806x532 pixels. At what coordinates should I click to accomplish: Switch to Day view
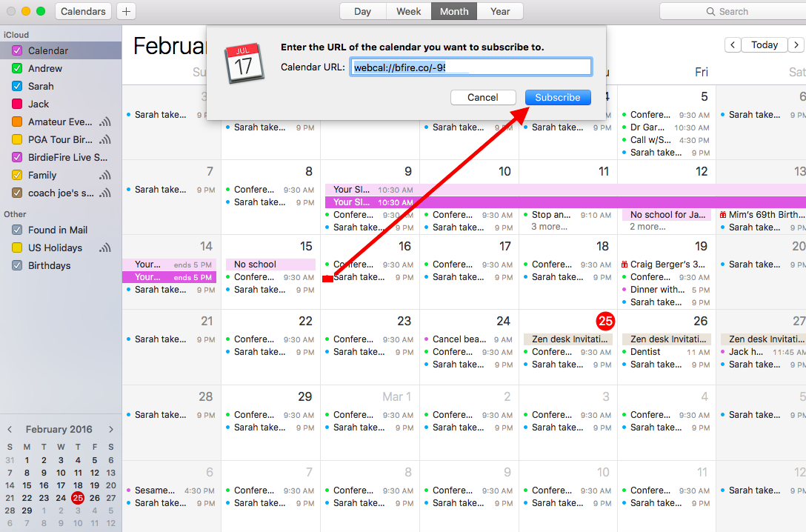pos(362,11)
